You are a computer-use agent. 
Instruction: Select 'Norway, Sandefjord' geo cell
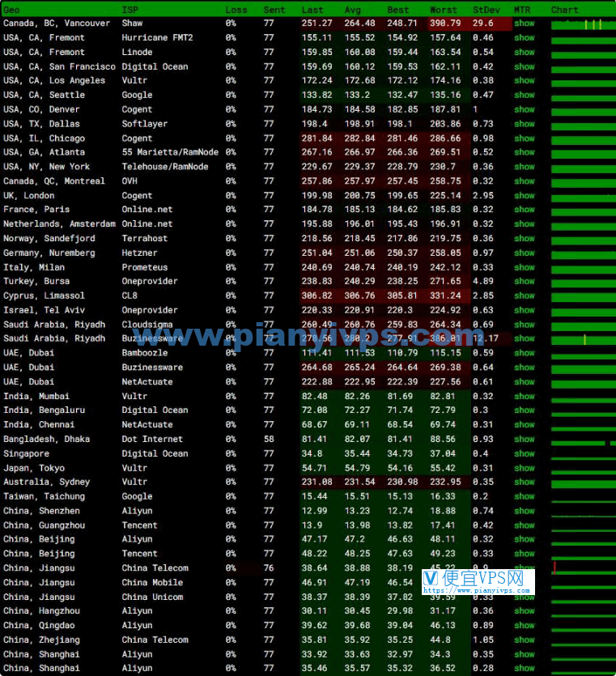49,238
